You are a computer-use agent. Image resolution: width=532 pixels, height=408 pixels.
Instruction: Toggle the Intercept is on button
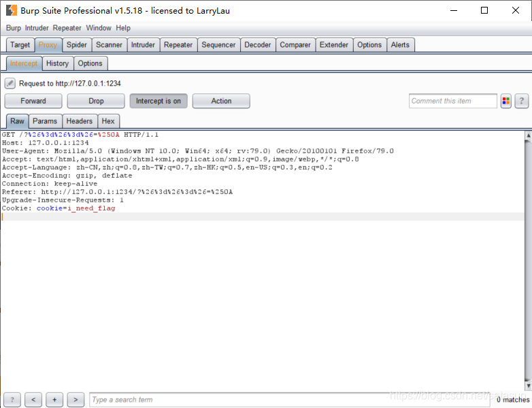159,101
